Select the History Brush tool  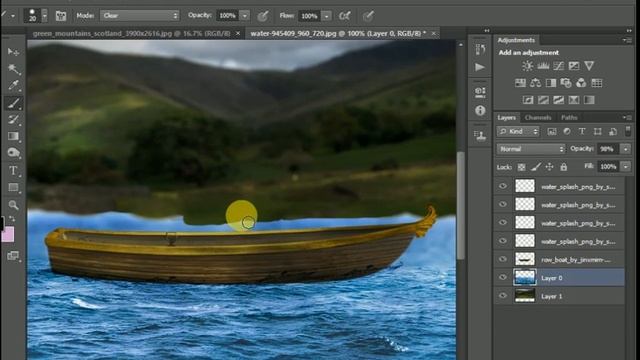[x=13, y=120]
